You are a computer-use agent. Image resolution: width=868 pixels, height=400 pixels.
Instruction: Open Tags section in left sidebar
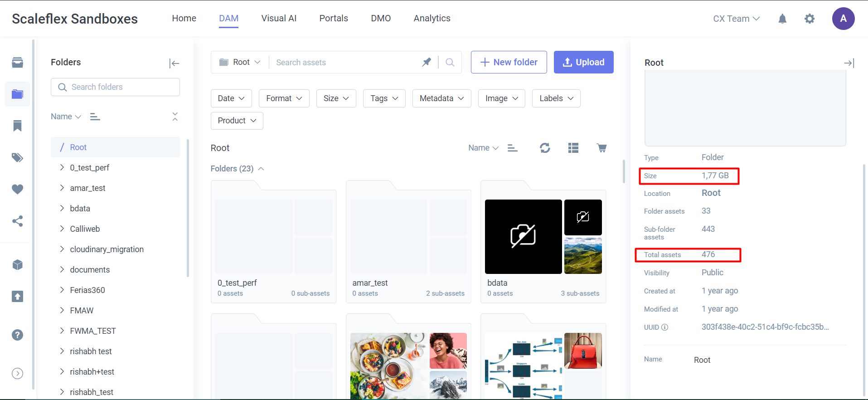coord(17,158)
